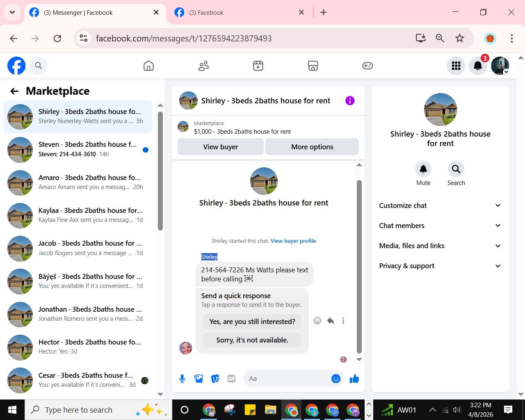This screenshot has height=420, width=525.
Task: Click the browser address bar URL
Action: click(184, 39)
